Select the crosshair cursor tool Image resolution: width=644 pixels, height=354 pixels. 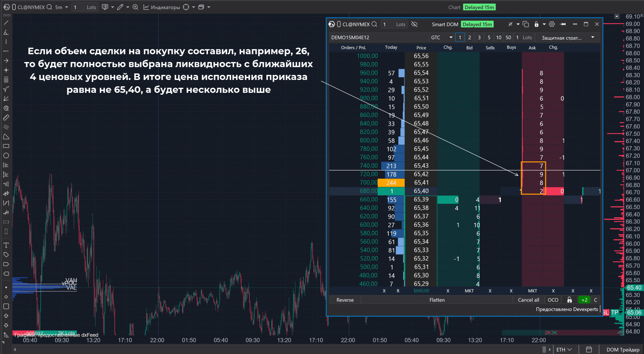186,7
